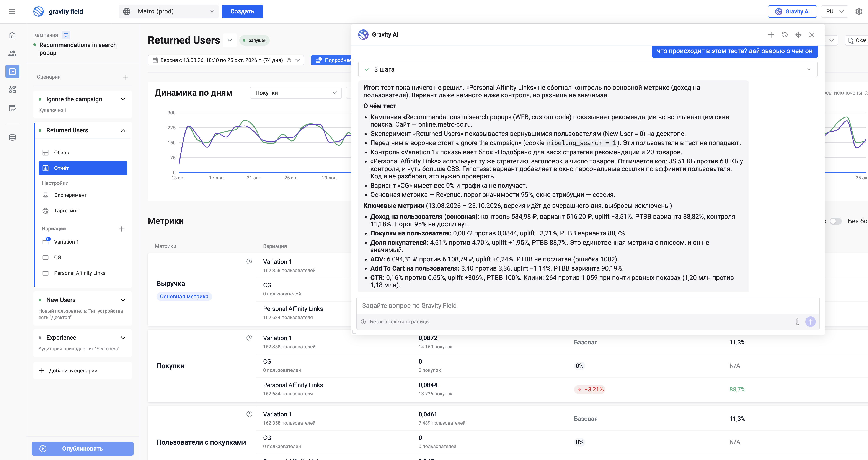The width and height of the screenshot is (868, 460).
Task: Collapse the Returned Users scenario
Action: tap(123, 130)
